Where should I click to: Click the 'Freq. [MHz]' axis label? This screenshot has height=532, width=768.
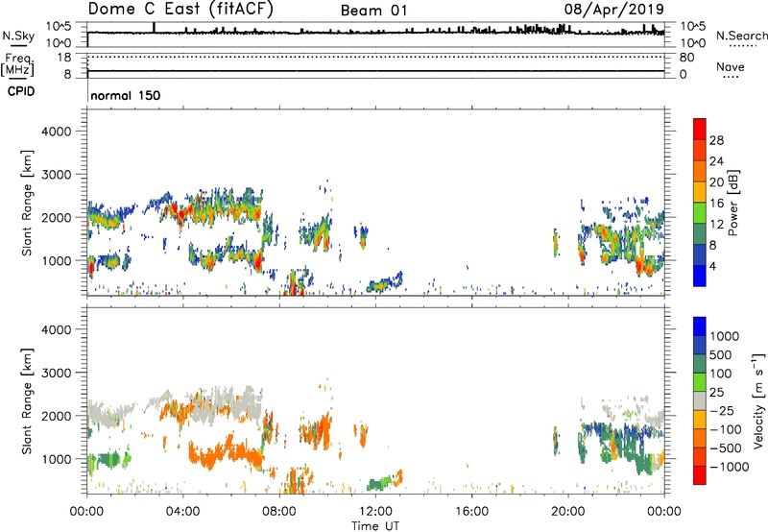coord(18,64)
